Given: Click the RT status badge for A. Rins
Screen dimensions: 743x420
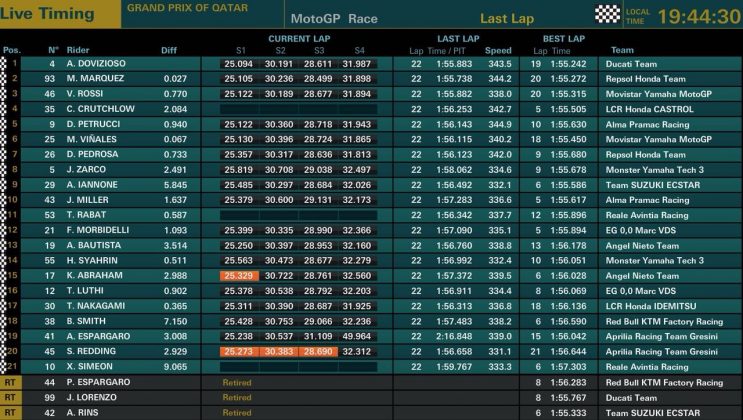Looking at the screenshot, I should pos(11,412).
